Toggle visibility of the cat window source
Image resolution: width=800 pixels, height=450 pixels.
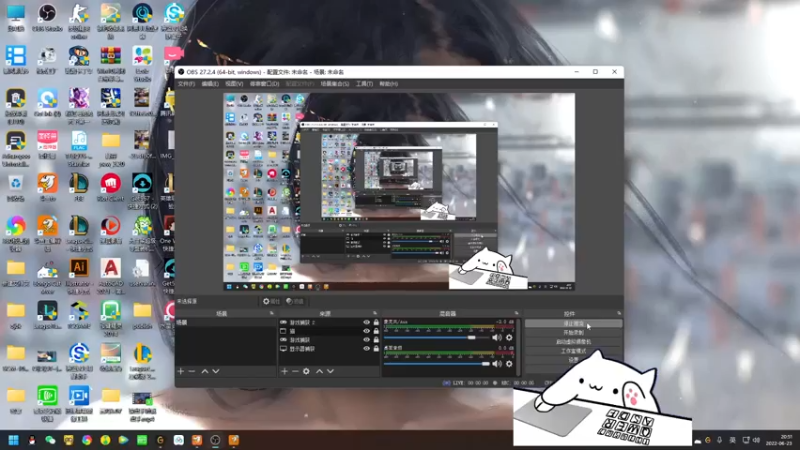pos(366,331)
